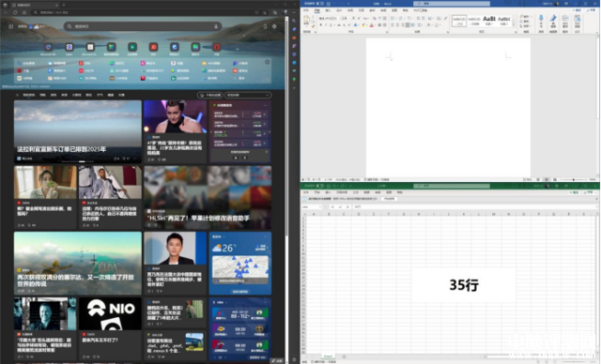Click the Format Painter in Word
This screenshot has height=364, width=601.
click(313, 26)
